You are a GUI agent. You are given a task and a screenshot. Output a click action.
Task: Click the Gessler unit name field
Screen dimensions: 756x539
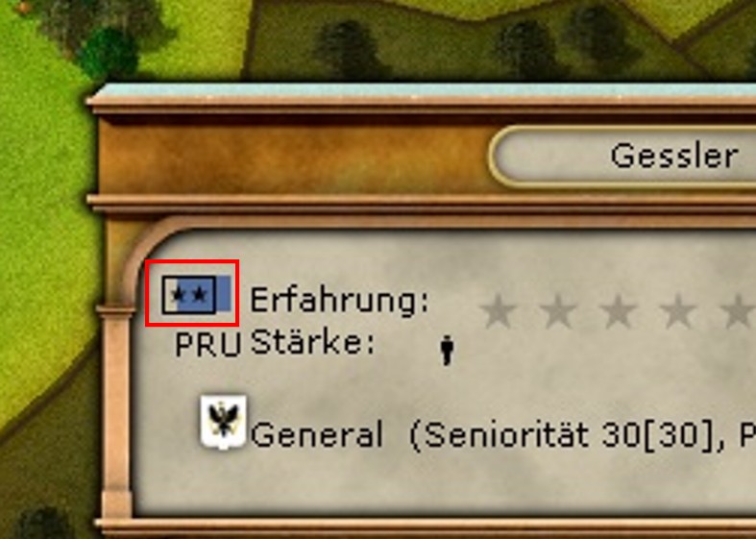[x=622, y=157]
